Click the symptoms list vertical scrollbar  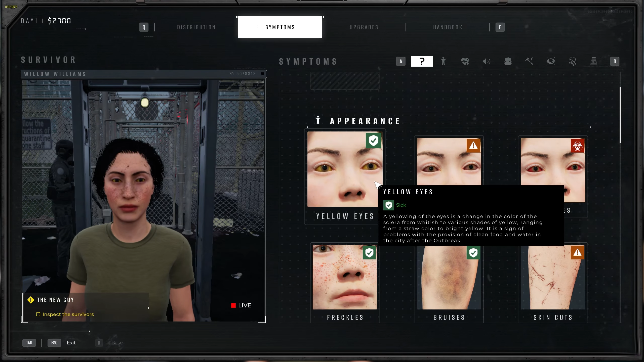(x=620, y=115)
